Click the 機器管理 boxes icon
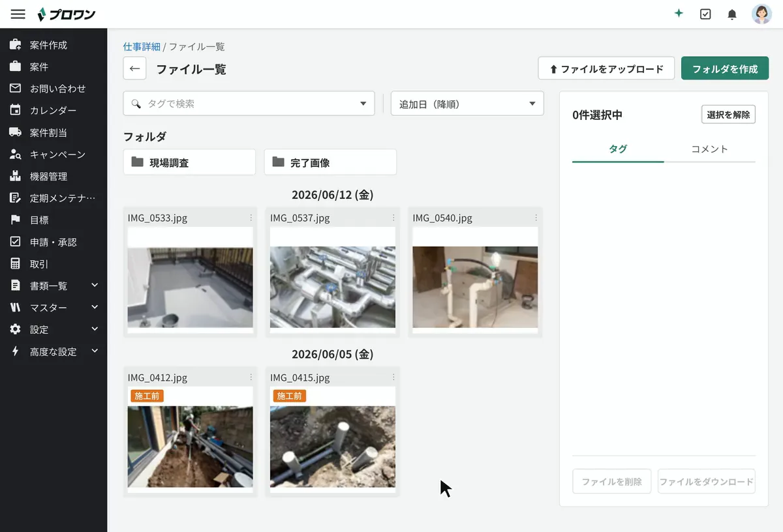The width and height of the screenshot is (783, 532). (x=15, y=176)
